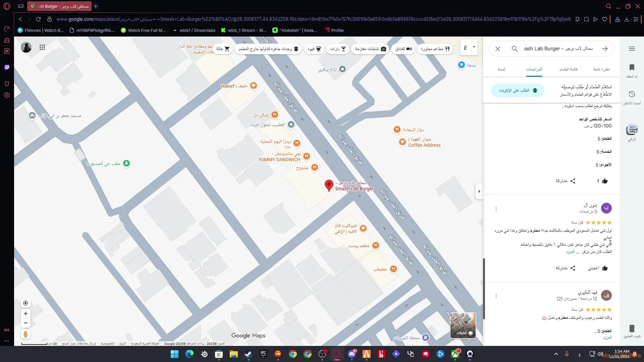The width and height of the screenshot is (644, 362).
Task: Zoom in the map with plus button
Action: 26,314
